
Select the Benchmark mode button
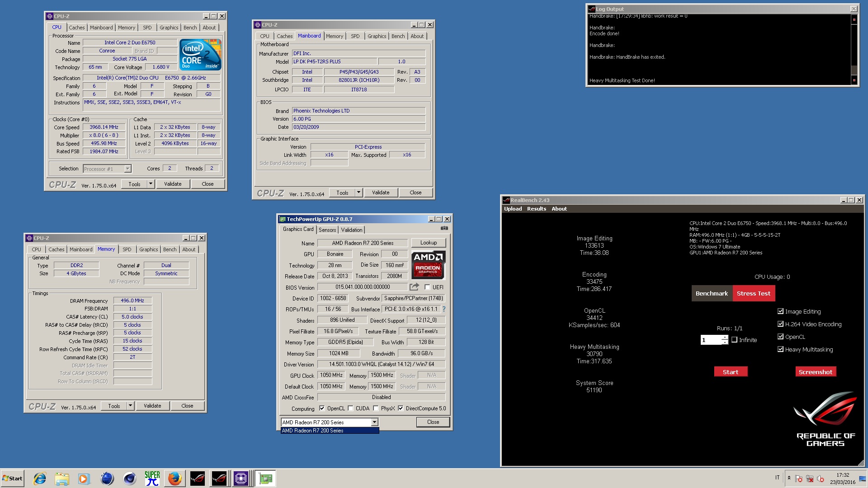click(x=712, y=293)
